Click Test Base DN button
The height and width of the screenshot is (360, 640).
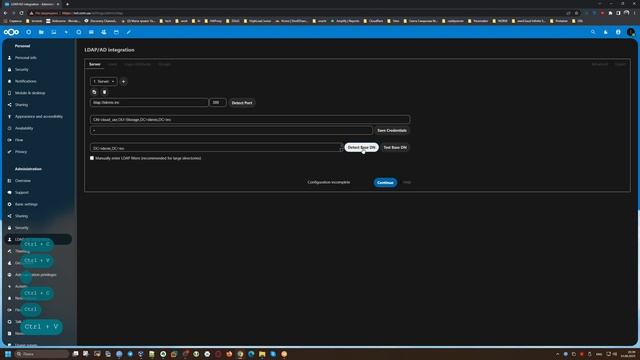pyautogui.click(x=395, y=147)
